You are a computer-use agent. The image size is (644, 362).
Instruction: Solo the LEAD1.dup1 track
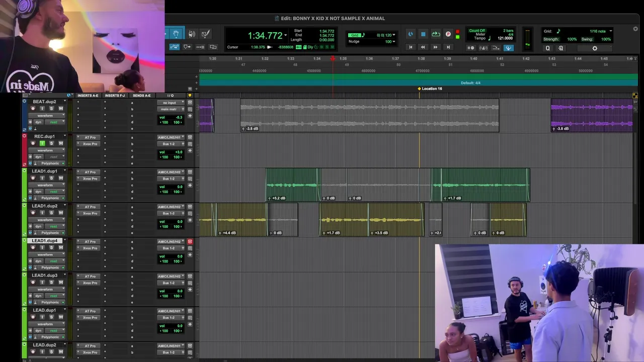click(x=51, y=178)
